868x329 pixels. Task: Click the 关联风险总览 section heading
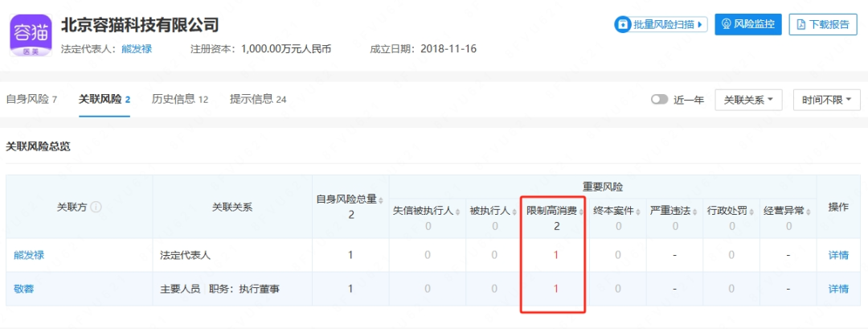click(39, 146)
